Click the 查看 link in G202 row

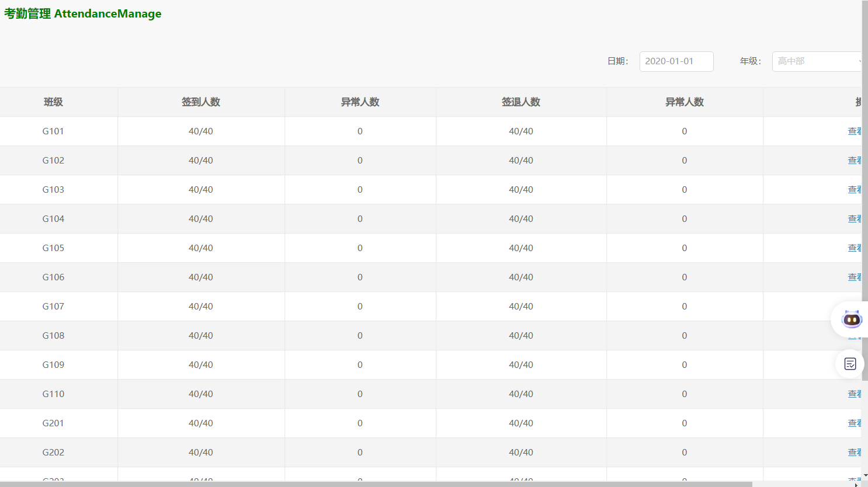tap(855, 453)
